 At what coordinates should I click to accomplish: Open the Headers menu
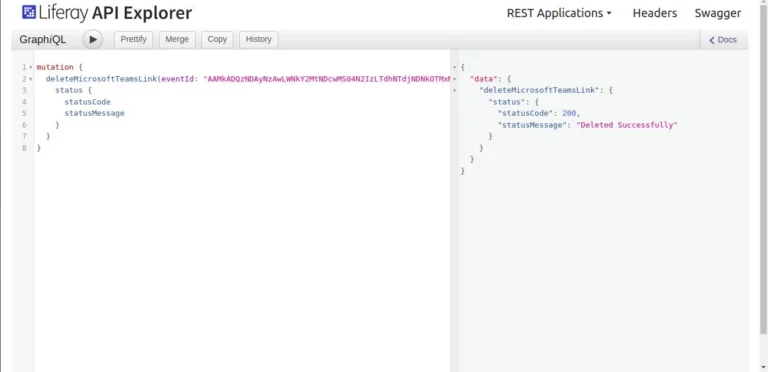point(655,13)
